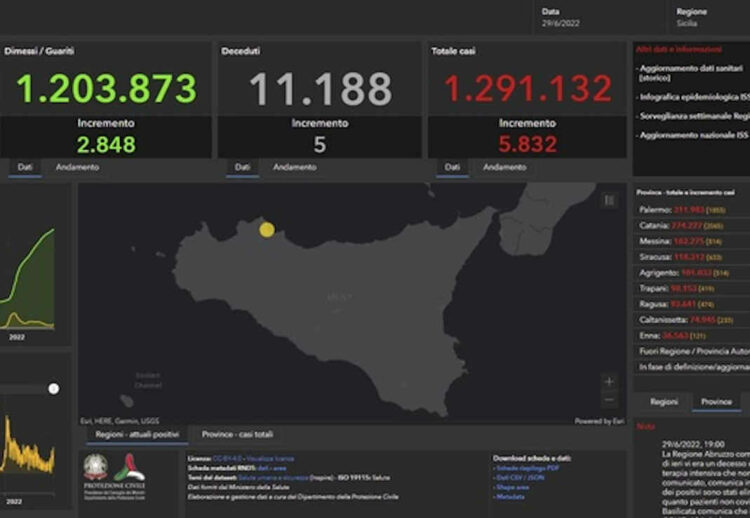Open Salute umana e sicurezza link
The width and height of the screenshot is (750, 518).
click(273, 478)
